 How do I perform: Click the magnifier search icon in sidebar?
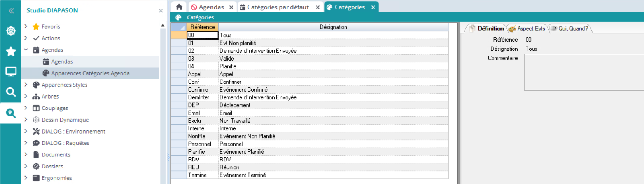(11, 92)
